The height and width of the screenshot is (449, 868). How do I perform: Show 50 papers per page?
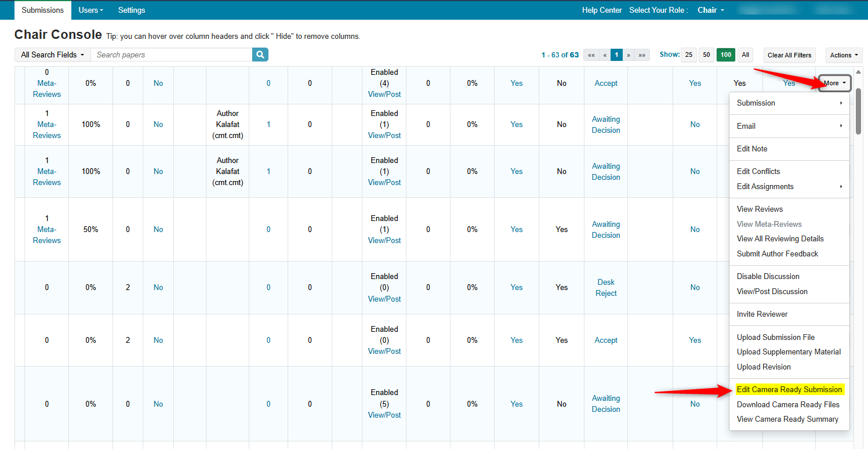(706, 55)
